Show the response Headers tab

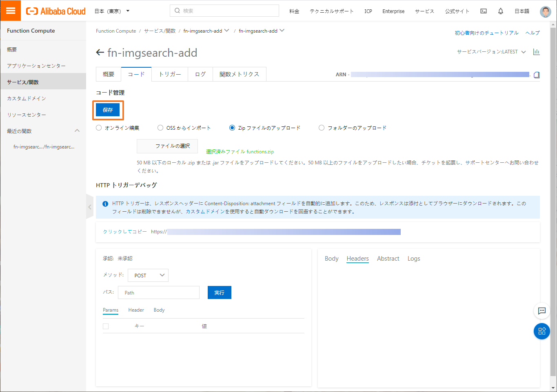(357, 259)
